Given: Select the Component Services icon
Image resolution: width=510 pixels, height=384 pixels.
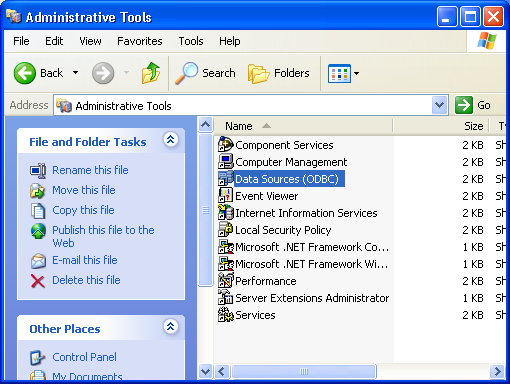Looking at the screenshot, I should [x=226, y=145].
